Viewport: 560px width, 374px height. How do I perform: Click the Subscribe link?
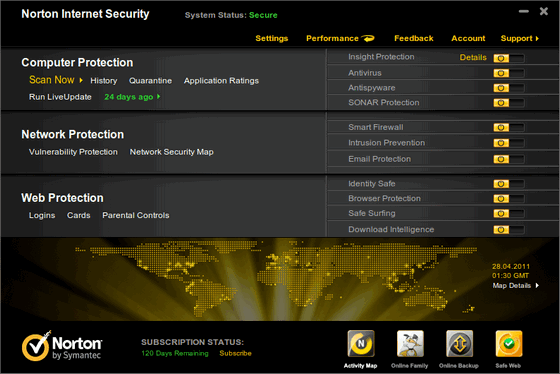[235, 353]
